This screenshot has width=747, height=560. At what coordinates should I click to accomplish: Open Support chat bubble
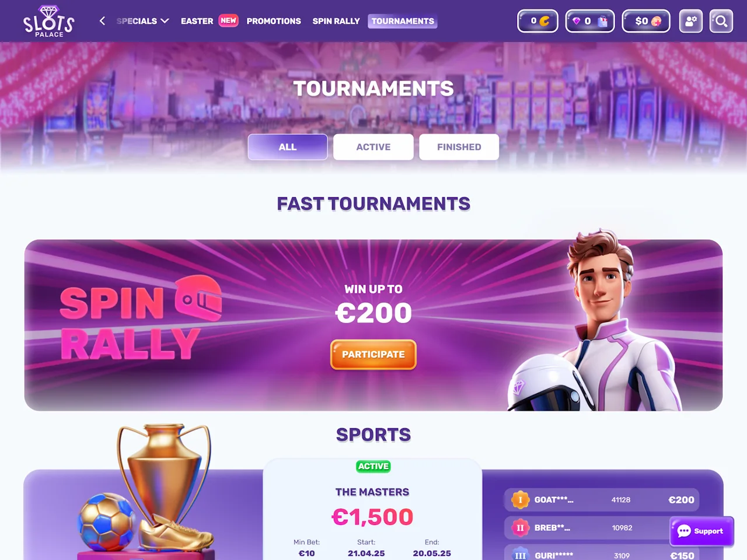coord(702,531)
